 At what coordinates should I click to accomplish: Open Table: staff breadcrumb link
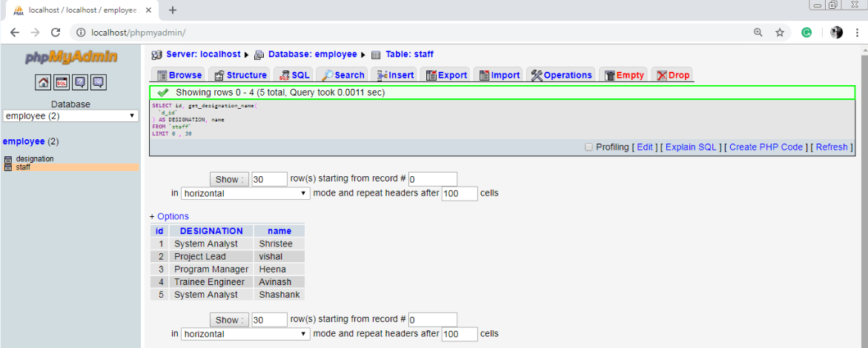pos(410,54)
